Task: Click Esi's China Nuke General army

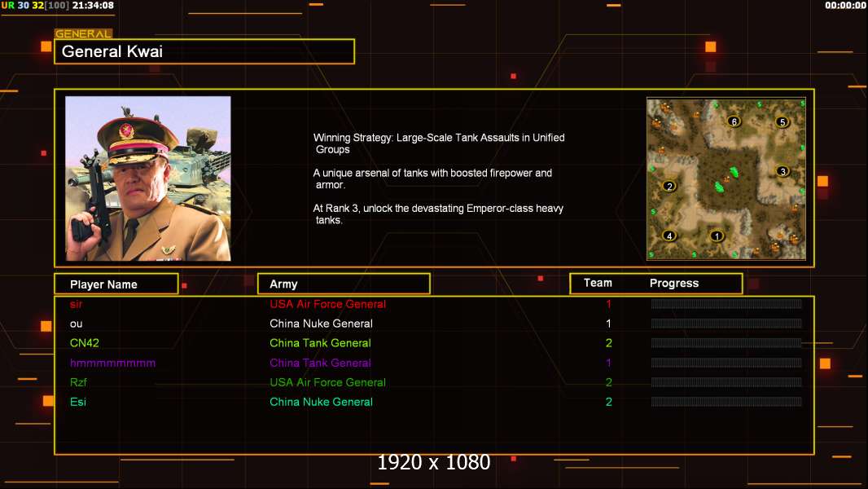Action: coord(321,402)
